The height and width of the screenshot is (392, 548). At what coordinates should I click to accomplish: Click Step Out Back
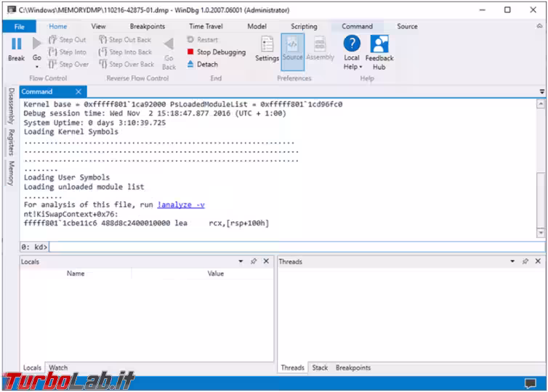tap(125, 39)
